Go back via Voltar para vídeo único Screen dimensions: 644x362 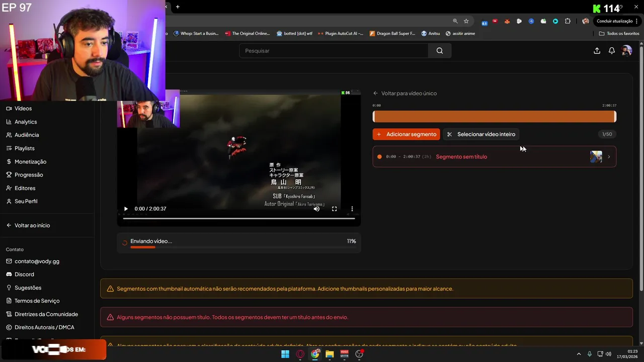[x=405, y=93]
